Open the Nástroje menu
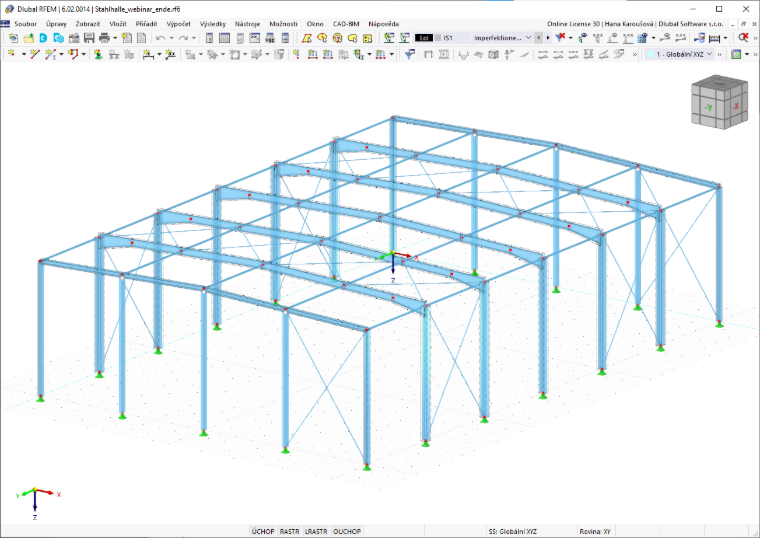Screen dimensions: 760x538 pyautogui.click(x=247, y=24)
